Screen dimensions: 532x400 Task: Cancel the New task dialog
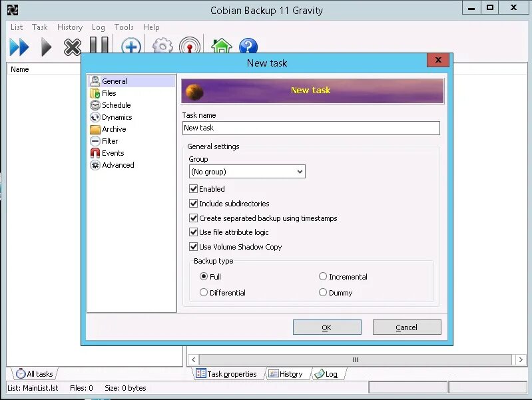(x=407, y=327)
